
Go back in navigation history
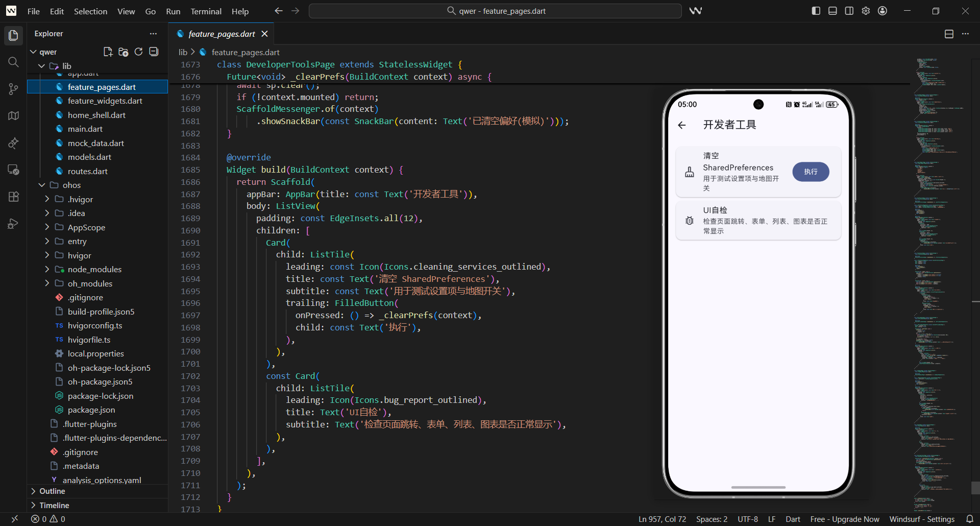278,11
